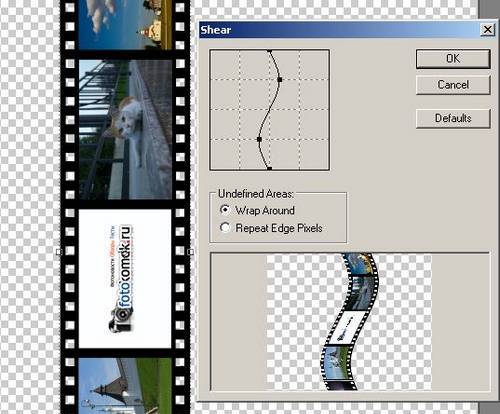Click the wavy film strip preview
Screen dimensions: 500x414
[350, 322]
